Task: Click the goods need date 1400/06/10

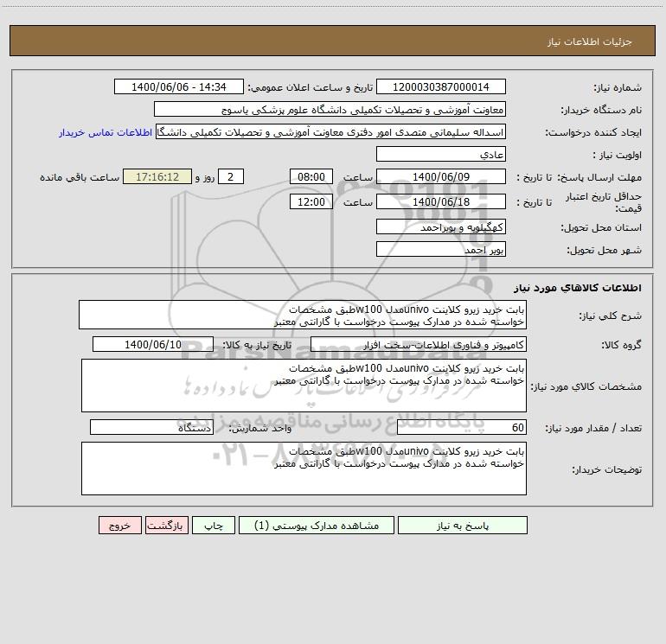Action: point(153,344)
